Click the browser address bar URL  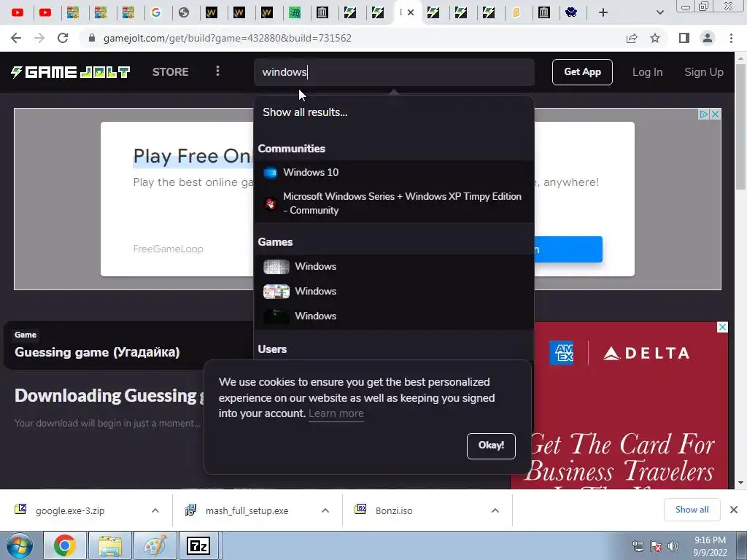[x=228, y=38]
